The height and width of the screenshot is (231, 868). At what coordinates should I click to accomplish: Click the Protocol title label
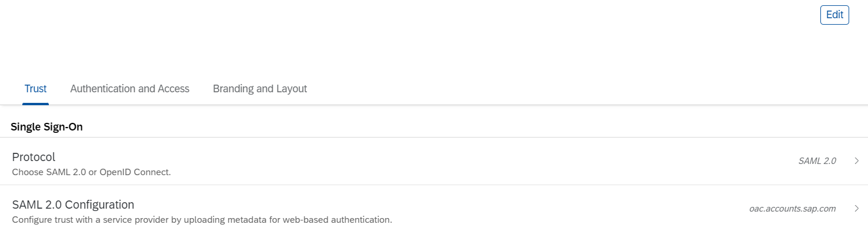tap(34, 157)
